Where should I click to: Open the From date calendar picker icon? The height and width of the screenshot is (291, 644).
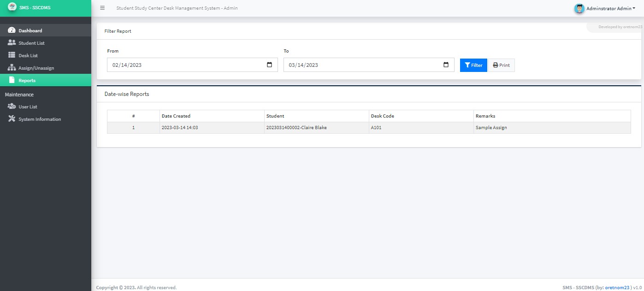(270, 65)
